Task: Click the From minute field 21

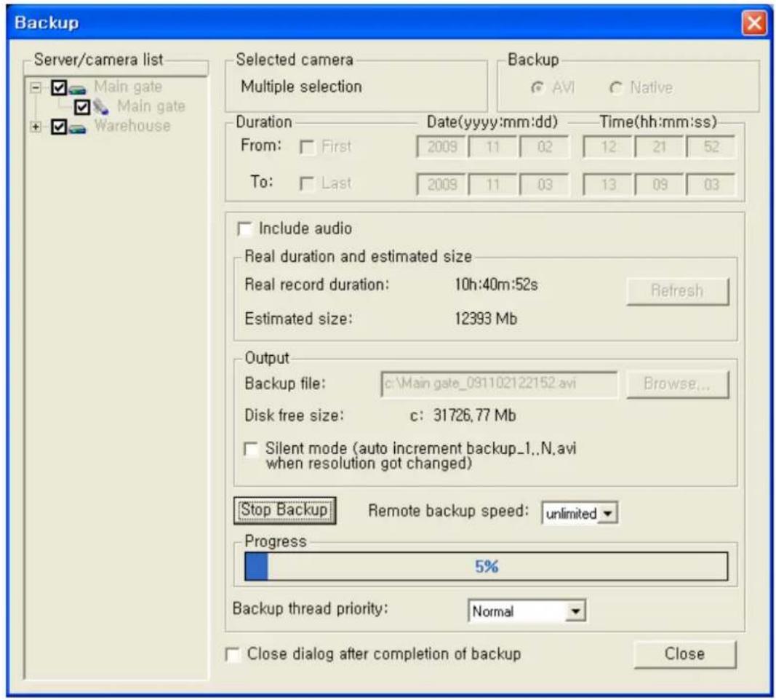Action: point(659,147)
